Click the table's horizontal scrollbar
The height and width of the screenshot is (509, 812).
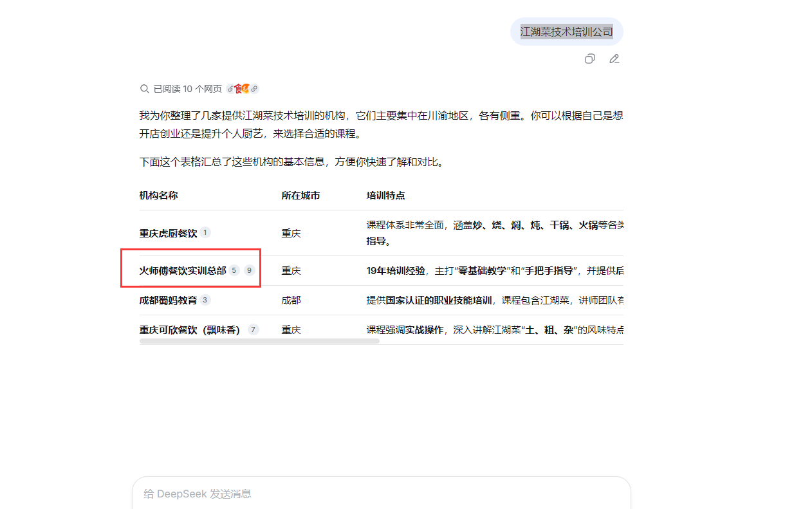(x=259, y=342)
